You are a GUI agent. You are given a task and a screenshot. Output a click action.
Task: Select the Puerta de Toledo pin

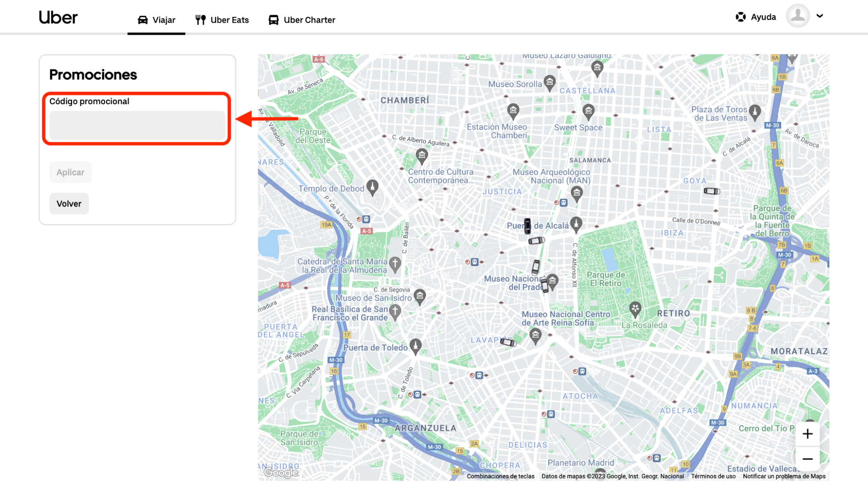(416, 346)
